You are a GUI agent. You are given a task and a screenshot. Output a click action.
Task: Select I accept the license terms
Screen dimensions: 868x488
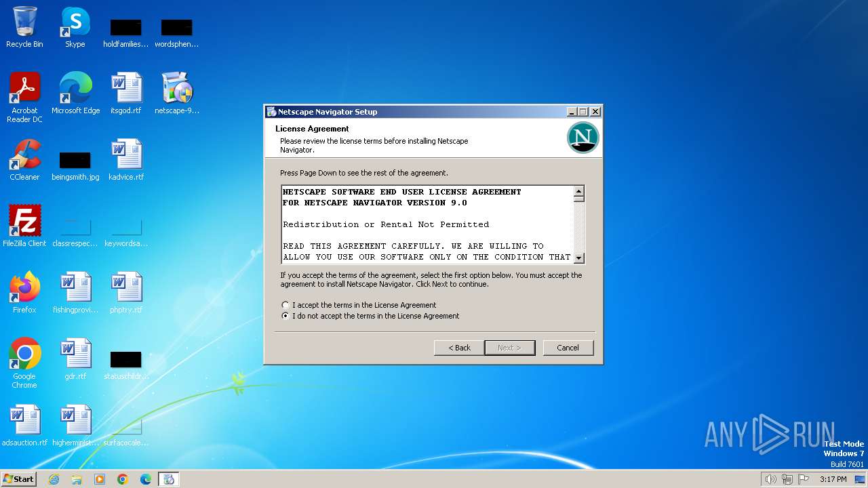click(359, 305)
